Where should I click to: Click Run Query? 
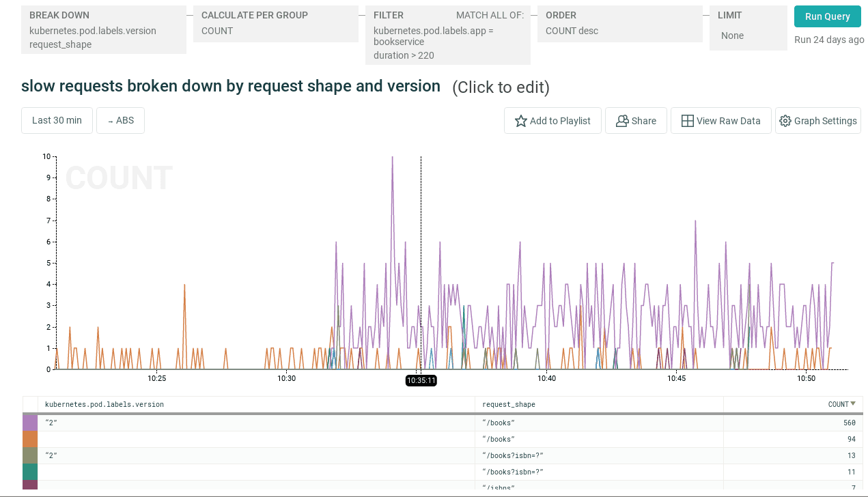tap(827, 16)
